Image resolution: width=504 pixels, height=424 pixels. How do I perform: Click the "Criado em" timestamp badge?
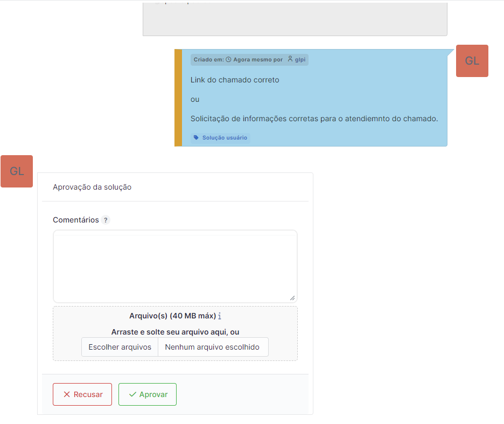[249, 59]
